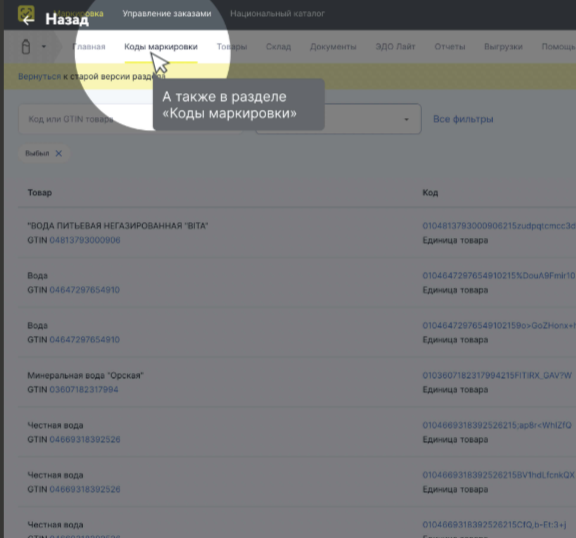Switch to the Товары tab
The height and width of the screenshot is (538, 576).
(232, 47)
